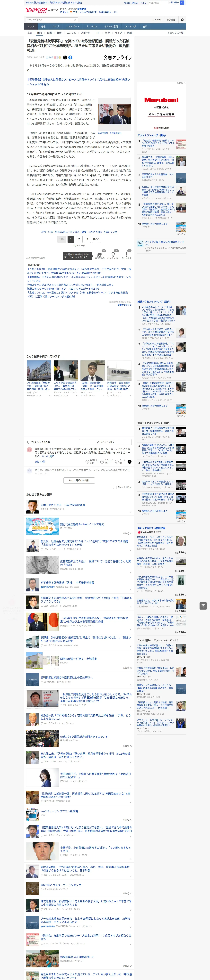The image size is (210, 980).
Task: Open 経済 category in sub navigation
Action: [x=59, y=33]
